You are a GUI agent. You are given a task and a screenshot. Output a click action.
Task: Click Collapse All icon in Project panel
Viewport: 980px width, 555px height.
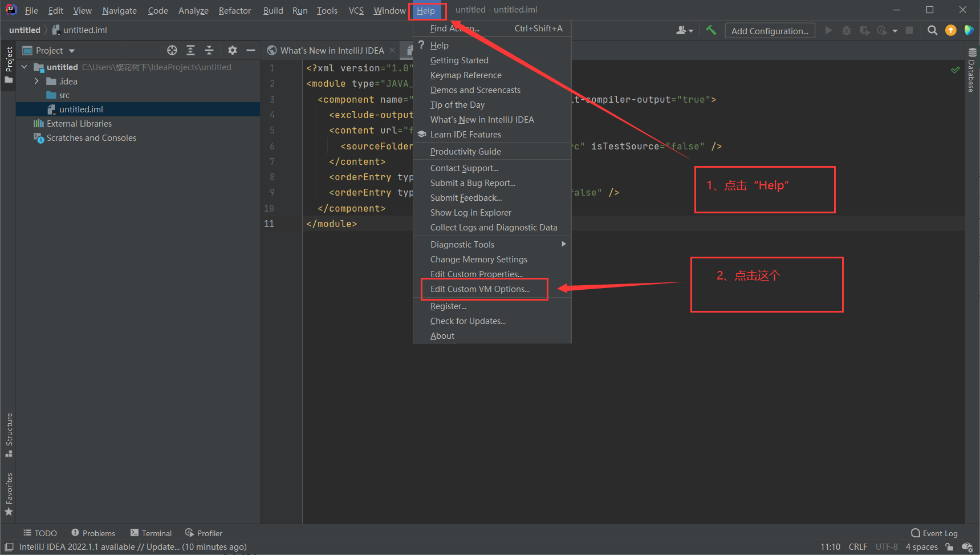[x=209, y=50]
